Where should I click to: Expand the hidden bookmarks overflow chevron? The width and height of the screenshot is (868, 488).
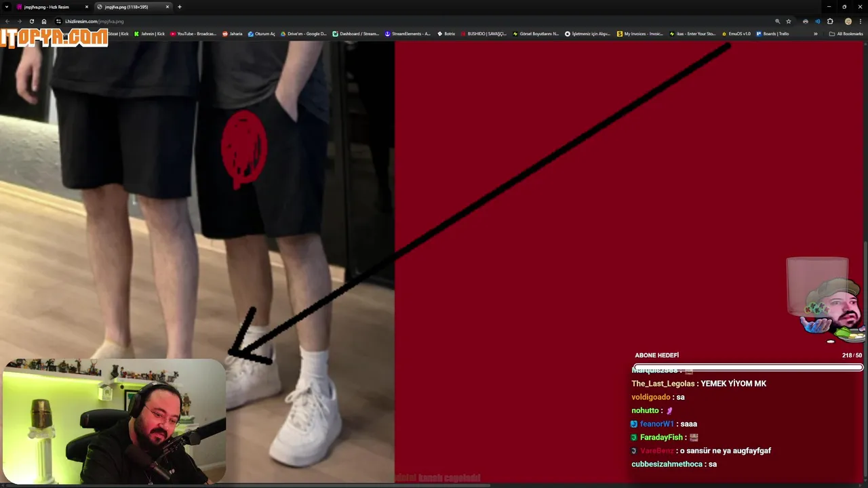(815, 33)
